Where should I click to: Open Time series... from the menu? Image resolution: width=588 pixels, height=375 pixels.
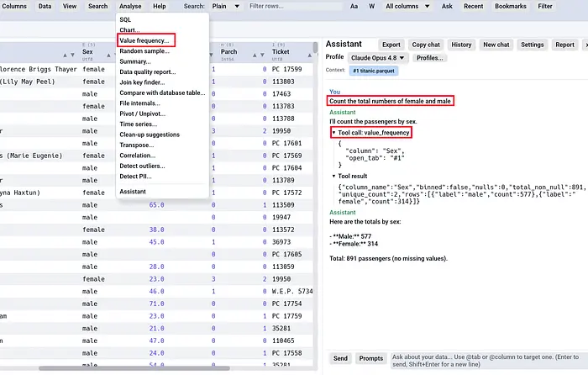162,124
